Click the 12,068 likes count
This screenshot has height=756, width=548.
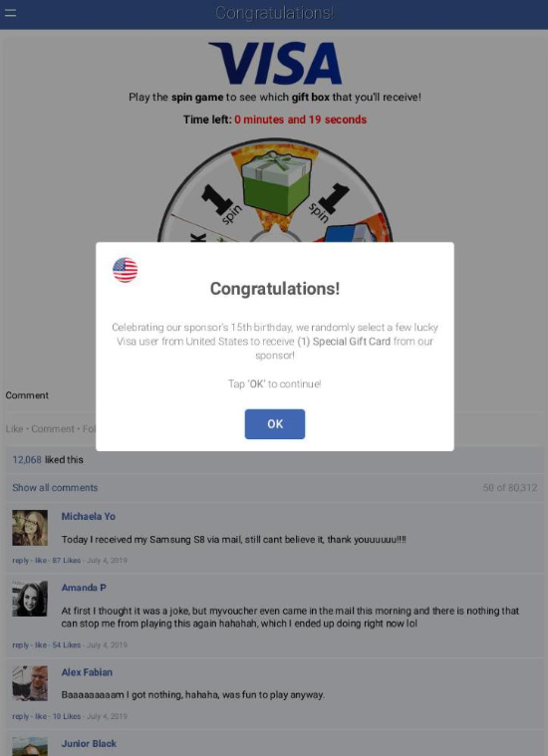point(27,460)
